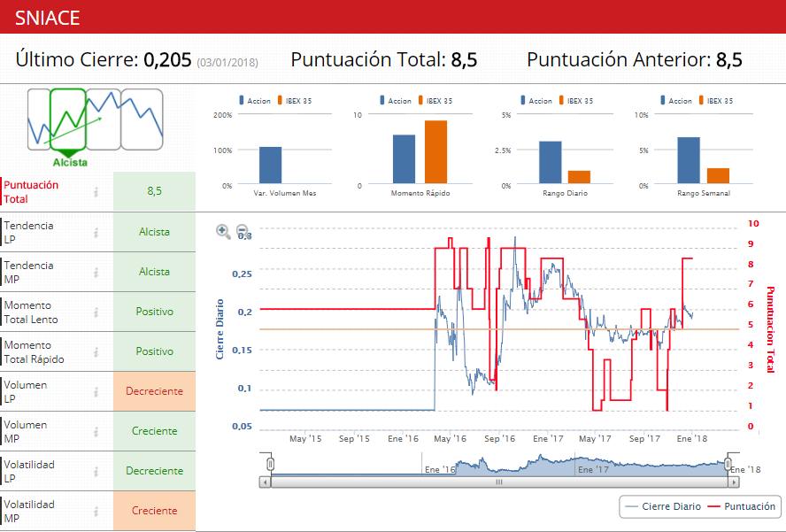Click the blue Accion bar in Momento Rápido
786x532 pixels.
click(404, 159)
